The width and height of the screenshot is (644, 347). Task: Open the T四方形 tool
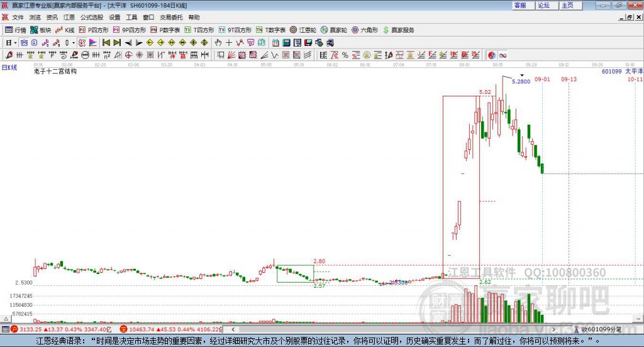(x=199, y=30)
